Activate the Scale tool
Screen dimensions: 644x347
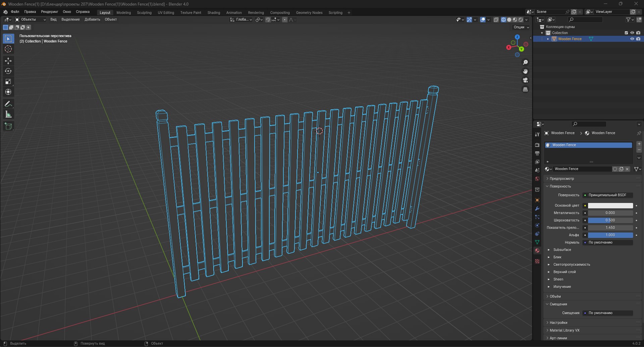point(8,82)
